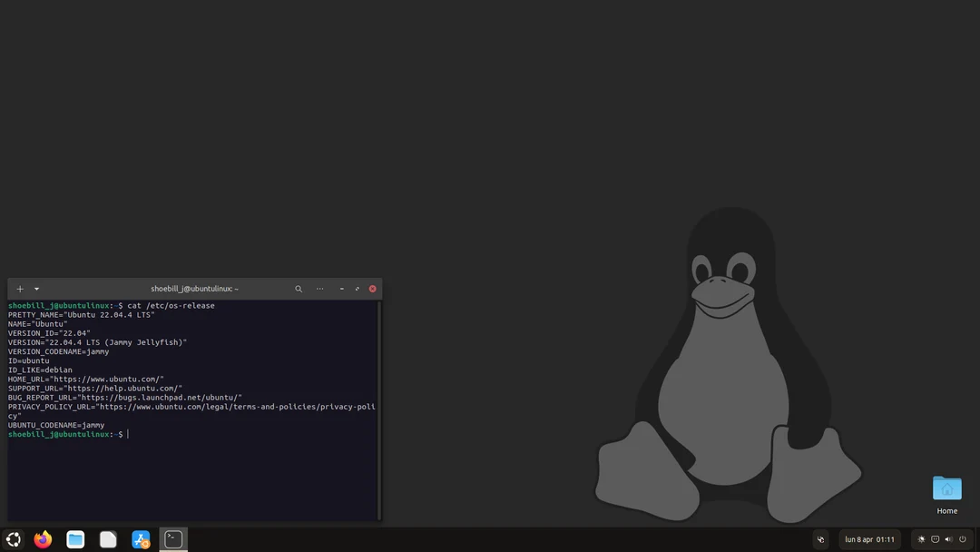Click the input indicator left of the clock
Viewport: 980px width, 552px height.
click(x=821, y=538)
